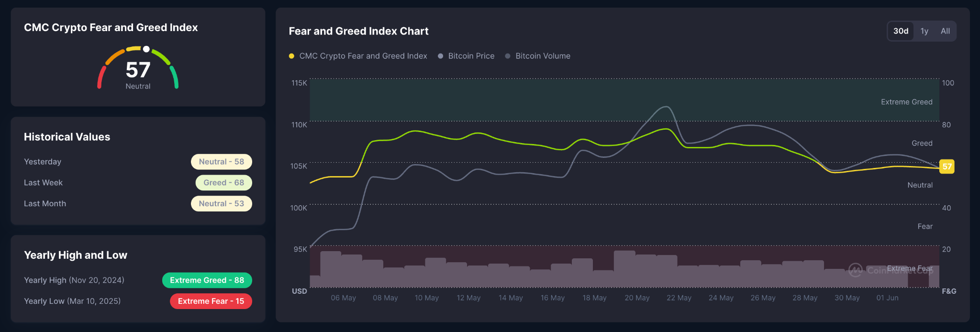The image size is (980, 332).
Task: Click the green segment of the gauge
Action: point(175,77)
